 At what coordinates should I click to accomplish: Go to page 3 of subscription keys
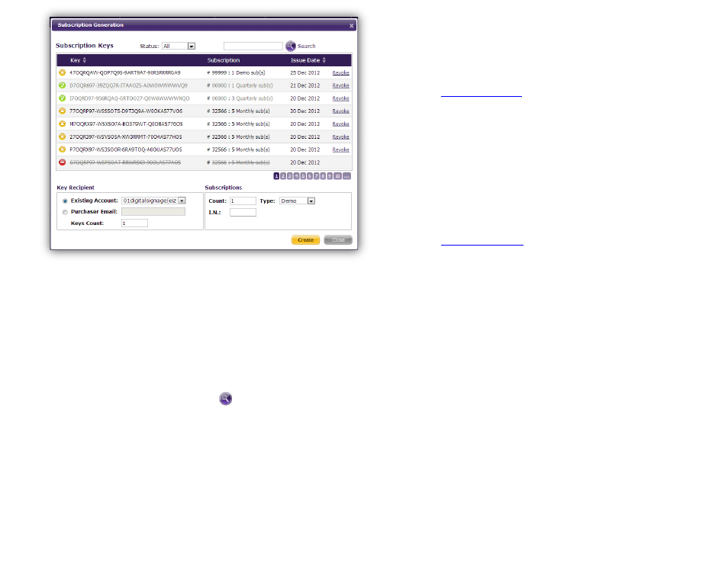pos(290,176)
